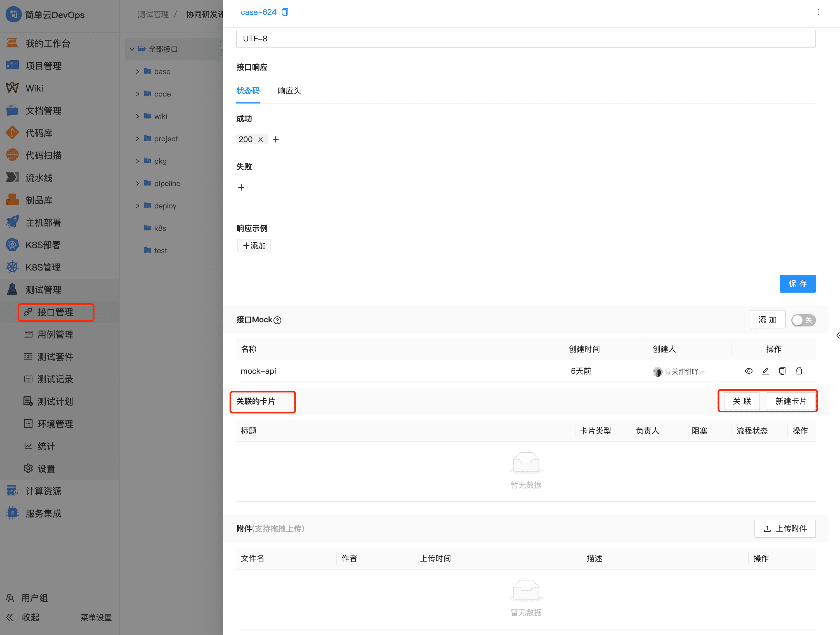Create a card with 新建卡片
This screenshot has width=840, height=635.
792,401
